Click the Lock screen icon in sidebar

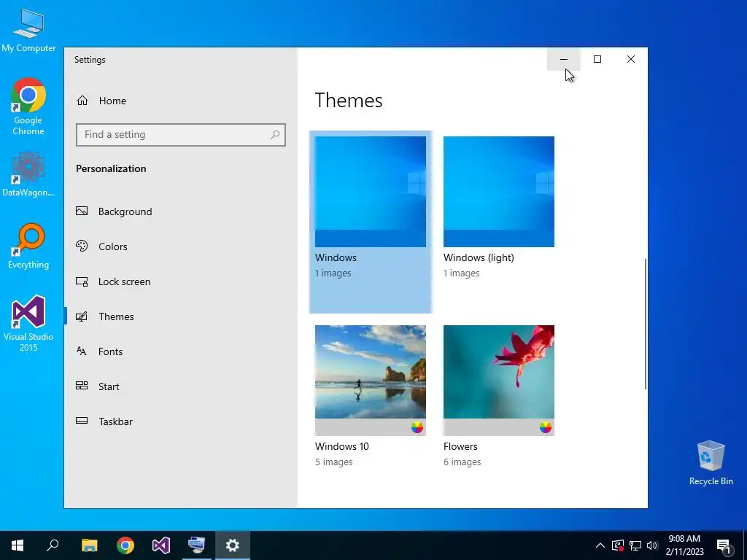[x=82, y=281]
